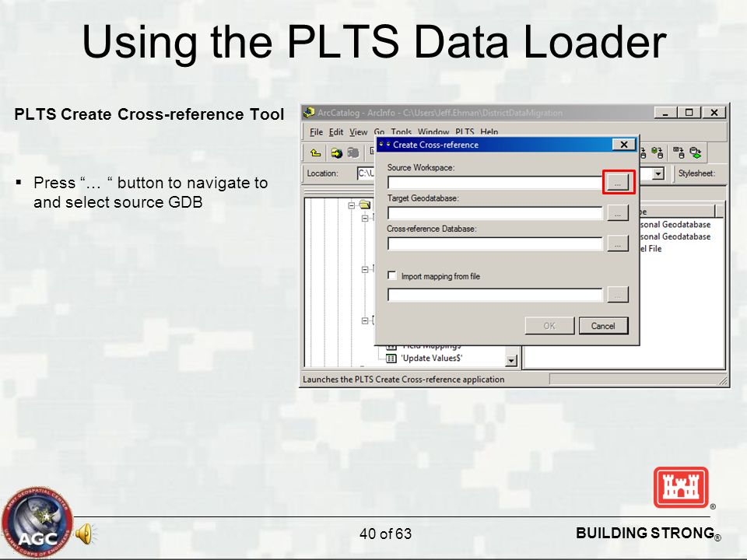
Task: Click the import mapping file browse button
Action: tap(618, 295)
